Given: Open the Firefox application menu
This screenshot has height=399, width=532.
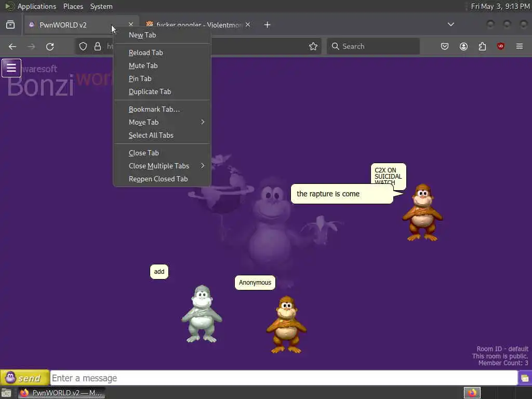Looking at the screenshot, I should click(520, 46).
